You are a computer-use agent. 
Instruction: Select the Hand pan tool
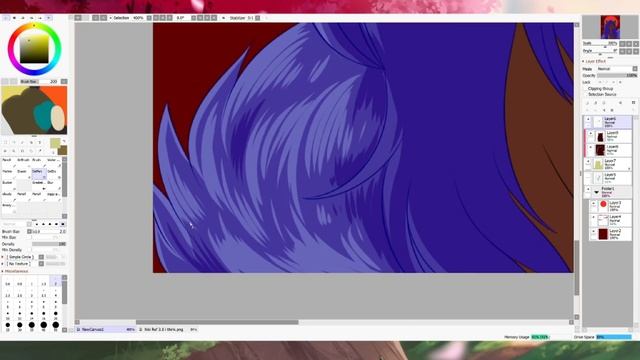31,151
